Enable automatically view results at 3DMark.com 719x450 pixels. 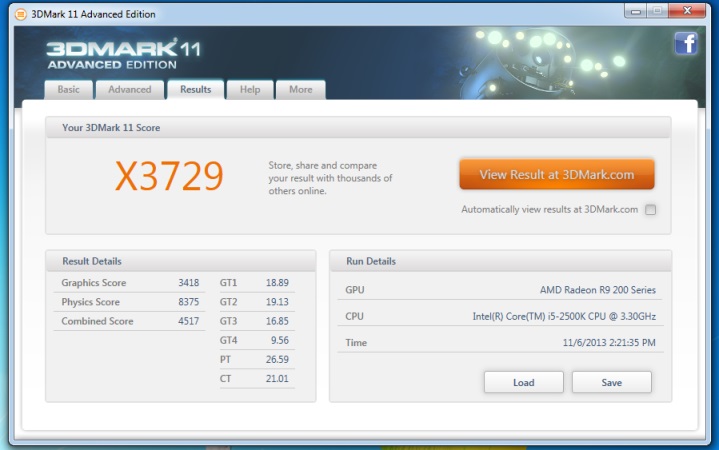point(650,210)
